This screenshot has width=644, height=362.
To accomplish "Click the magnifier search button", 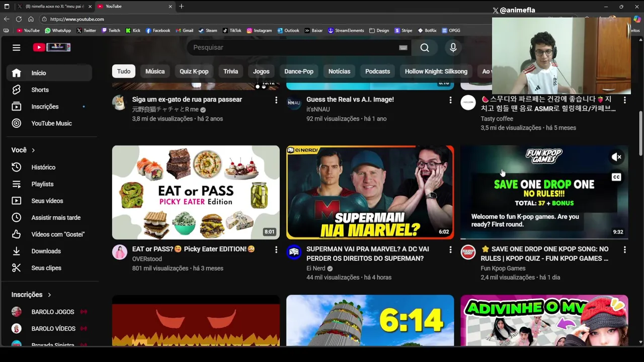I will click(425, 47).
